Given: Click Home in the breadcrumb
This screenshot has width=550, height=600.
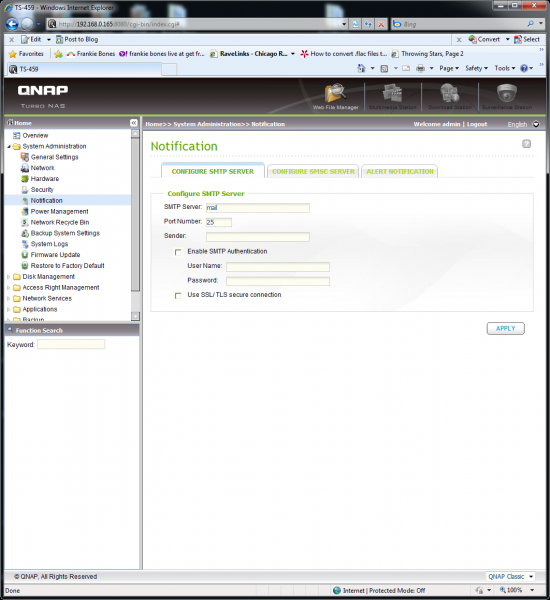Looking at the screenshot, I should tap(154, 124).
